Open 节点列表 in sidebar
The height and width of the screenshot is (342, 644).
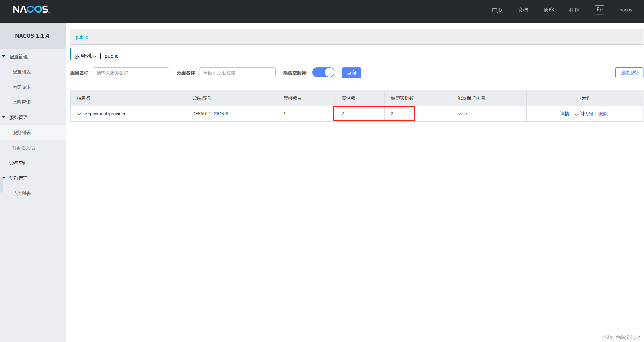[22, 194]
